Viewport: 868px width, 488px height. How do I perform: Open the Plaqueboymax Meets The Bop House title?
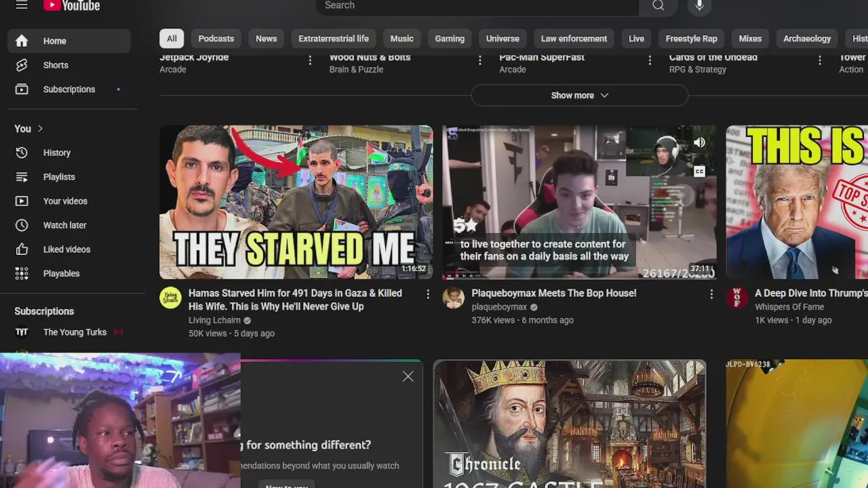point(554,293)
